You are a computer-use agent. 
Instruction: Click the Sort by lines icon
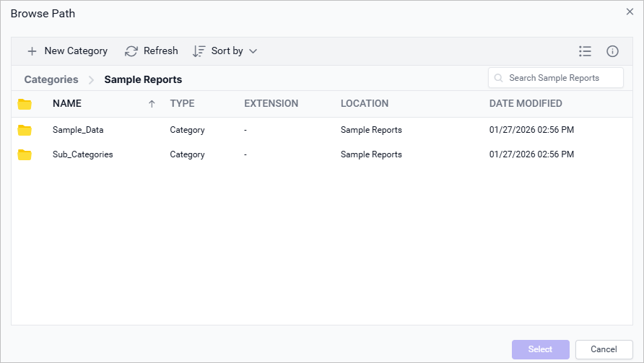point(199,51)
